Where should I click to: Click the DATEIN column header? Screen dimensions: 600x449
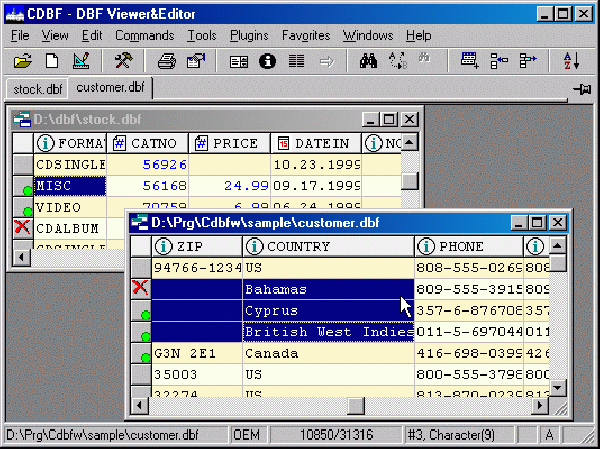click(316, 143)
